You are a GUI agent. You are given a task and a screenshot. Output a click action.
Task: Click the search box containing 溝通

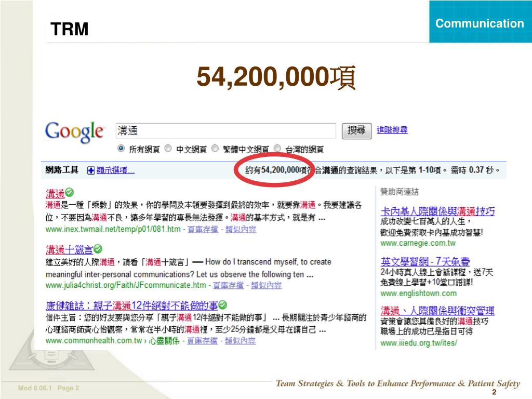pyautogui.click(x=225, y=130)
